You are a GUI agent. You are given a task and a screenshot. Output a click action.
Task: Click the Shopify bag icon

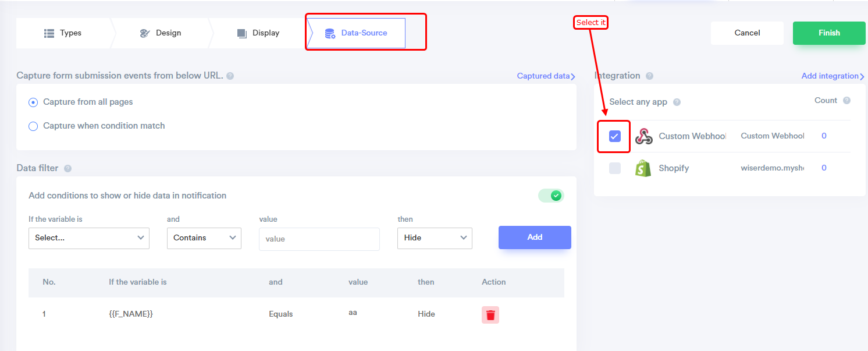[x=643, y=168]
